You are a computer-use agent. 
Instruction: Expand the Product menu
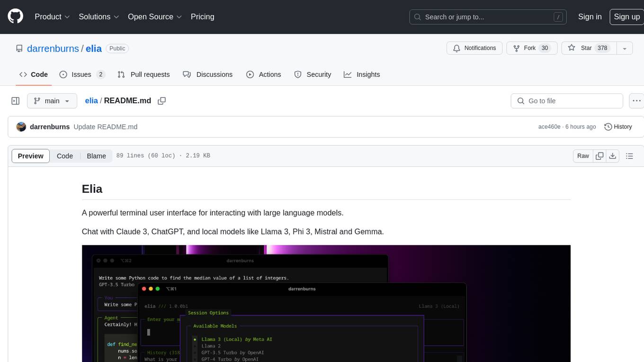(52, 17)
